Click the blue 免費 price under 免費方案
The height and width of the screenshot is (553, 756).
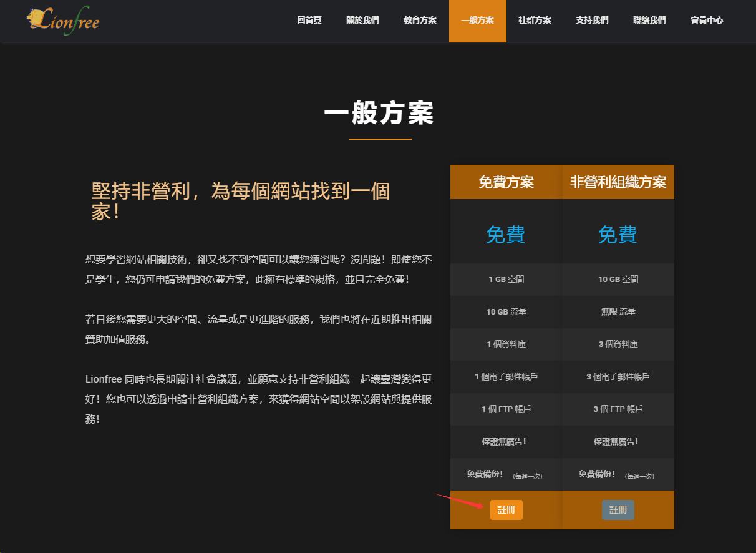point(506,235)
